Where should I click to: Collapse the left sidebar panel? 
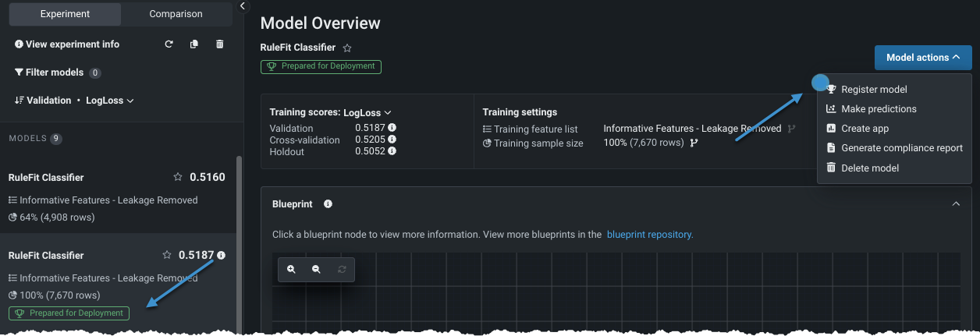point(243,6)
